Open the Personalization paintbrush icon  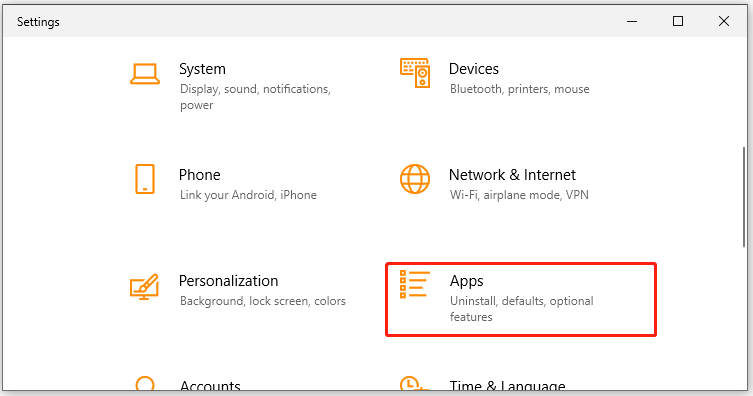pyautogui.click(x=144, y=287)
